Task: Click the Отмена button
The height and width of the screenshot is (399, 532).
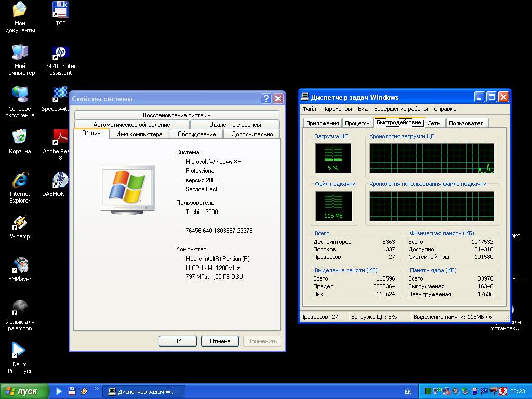Action: [x=220, y=341]
